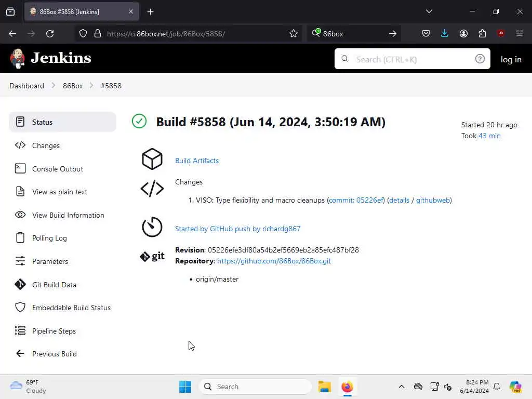Click the Previous Build arrow icon
The width and height of the screenshot is (532, 399).
coord(20,353)
